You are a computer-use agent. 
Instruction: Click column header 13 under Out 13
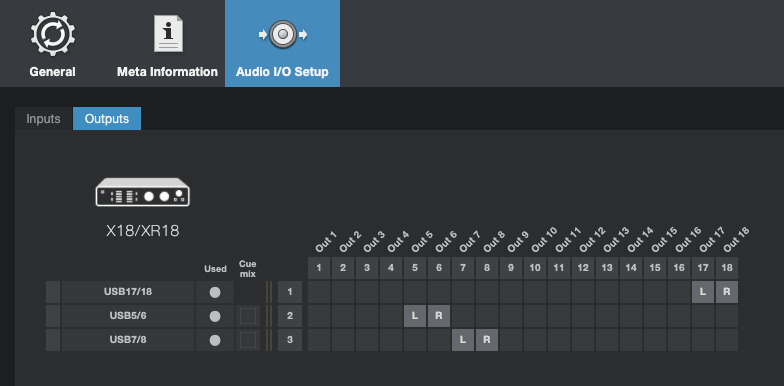click(607, 268)
